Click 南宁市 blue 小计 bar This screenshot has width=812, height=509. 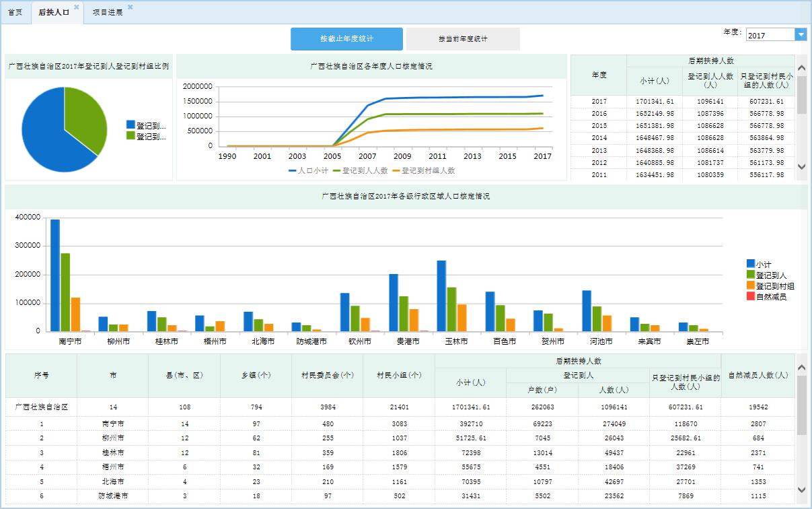pos(55,276)
